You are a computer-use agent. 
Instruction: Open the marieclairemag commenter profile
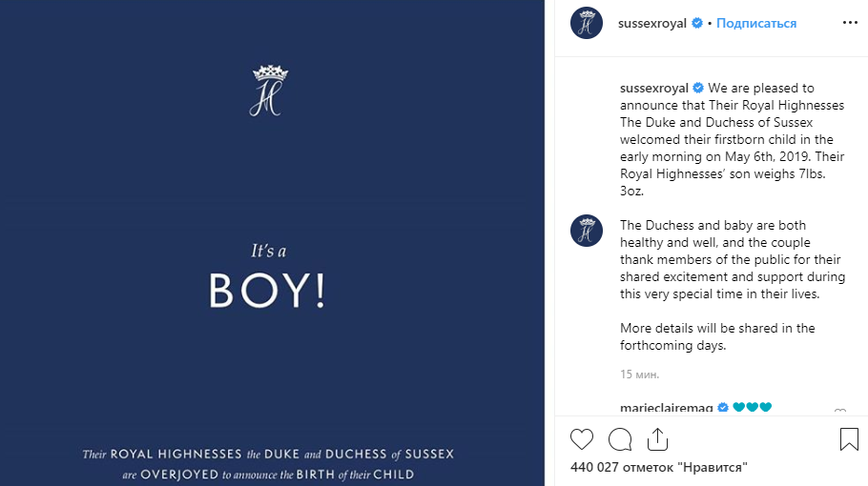click(666, 409)
